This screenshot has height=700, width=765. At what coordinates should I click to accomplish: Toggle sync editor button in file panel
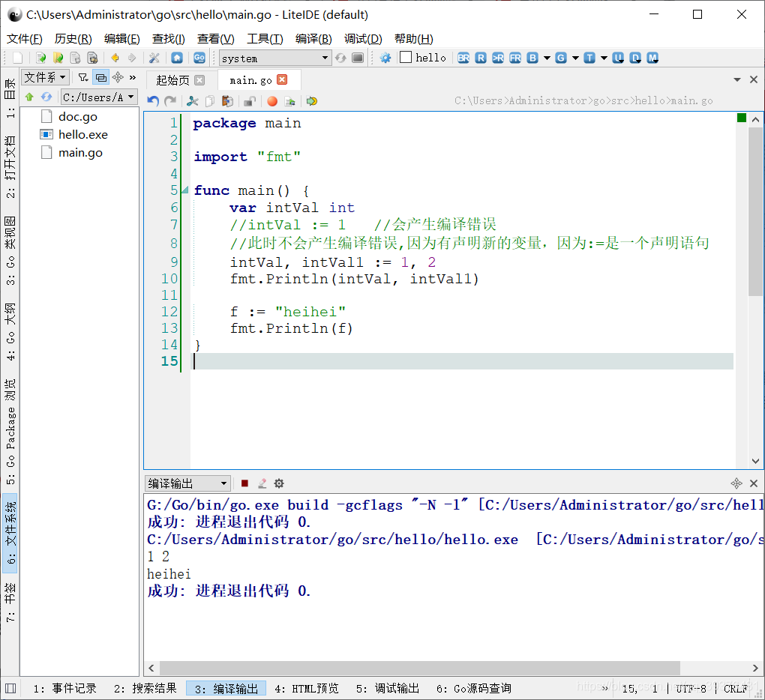(x=101, y=77)
